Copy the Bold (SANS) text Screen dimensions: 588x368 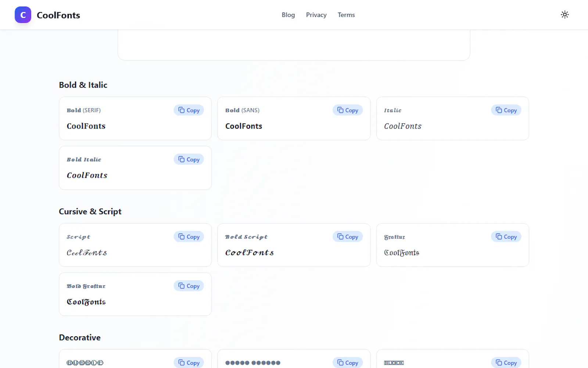pyautogui.click(x=348, y=110)
